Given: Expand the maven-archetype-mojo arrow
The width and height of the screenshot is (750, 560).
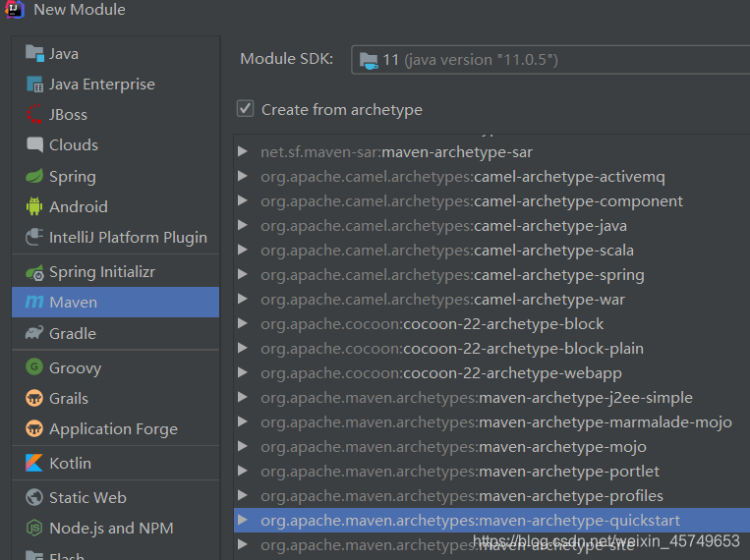Looking at the screenshot, I should pos(243,446).
